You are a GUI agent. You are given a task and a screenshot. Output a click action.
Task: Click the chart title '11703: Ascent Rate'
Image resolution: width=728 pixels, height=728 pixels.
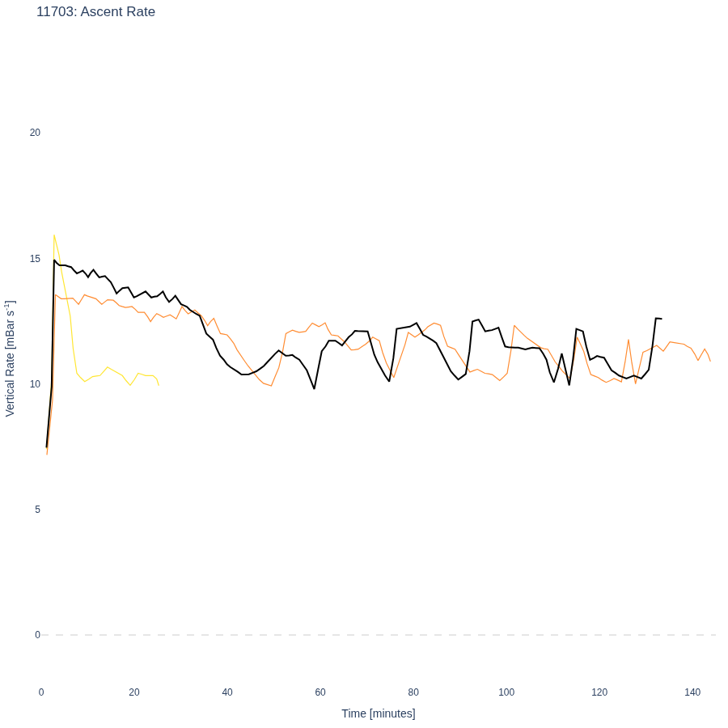95,11
